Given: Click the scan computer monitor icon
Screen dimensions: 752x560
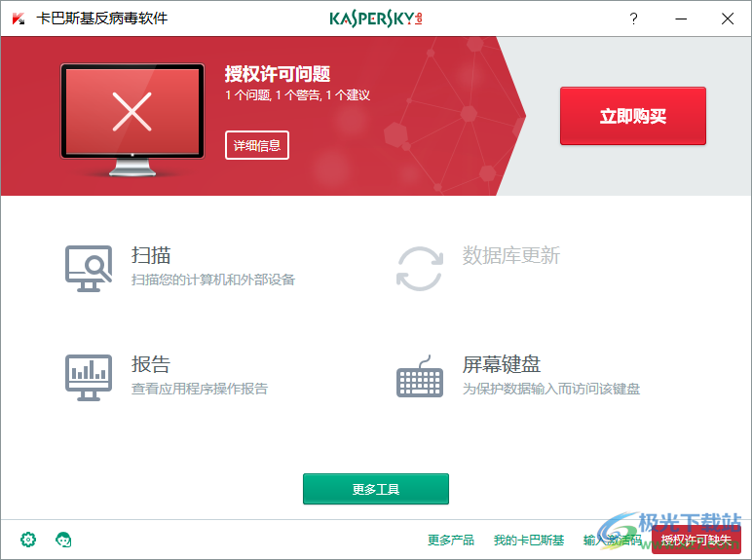Looking at the screenshot, I should [x=89, y=269].
